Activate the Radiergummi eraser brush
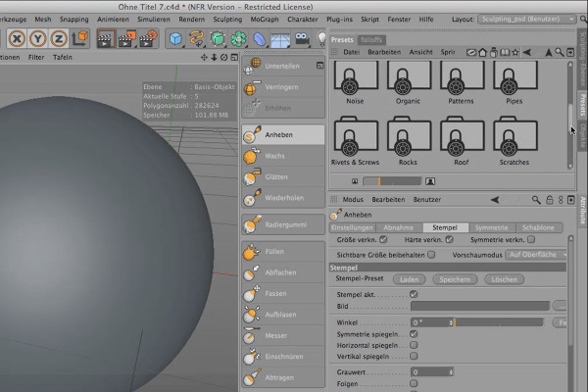This screenshot has height=392, width=588. 283,224
